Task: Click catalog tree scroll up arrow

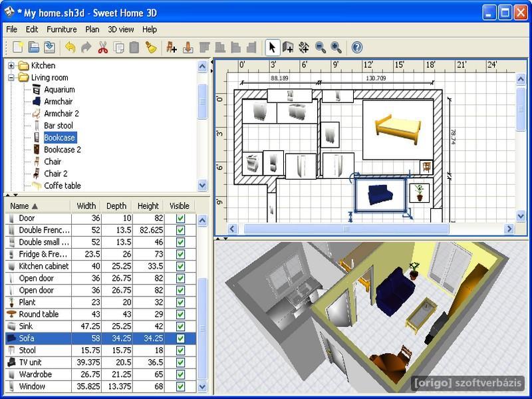Action: [x=202, y=66]
